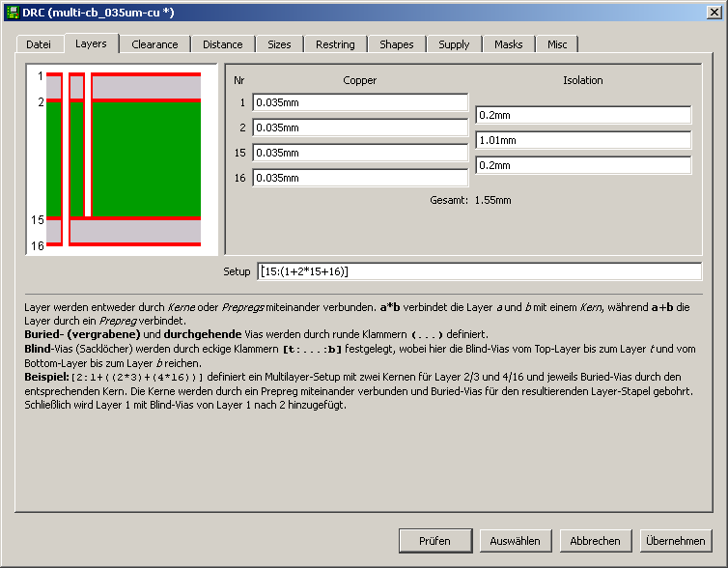Open the Masks tab
The image size is (728, 568).
tap(509, 44)
